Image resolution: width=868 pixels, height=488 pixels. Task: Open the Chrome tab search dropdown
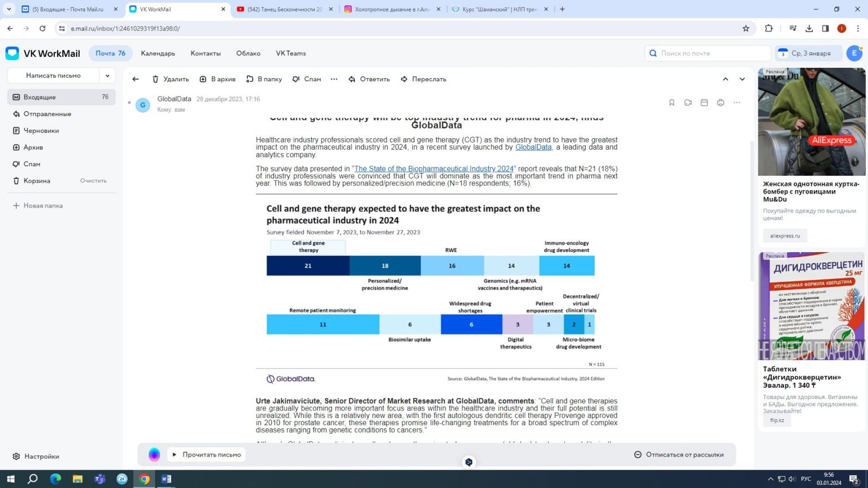pos(9,9)
